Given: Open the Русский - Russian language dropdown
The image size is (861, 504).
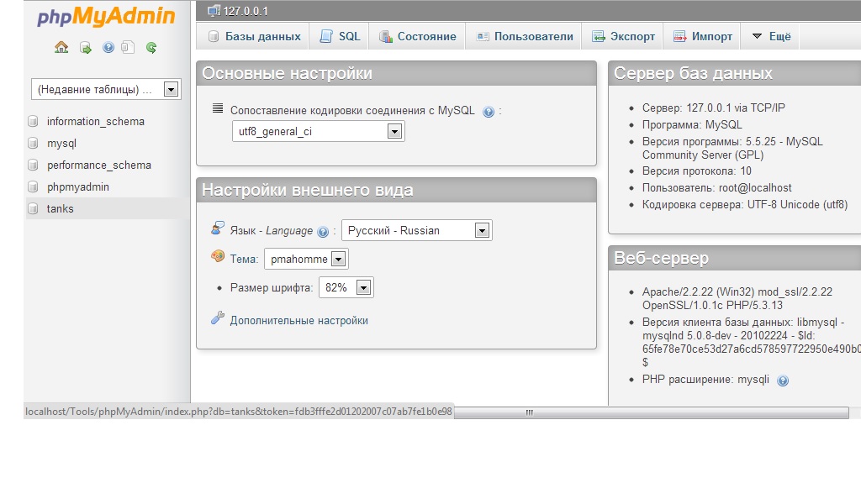Looking at the screenshot, I should coord(417,230).
